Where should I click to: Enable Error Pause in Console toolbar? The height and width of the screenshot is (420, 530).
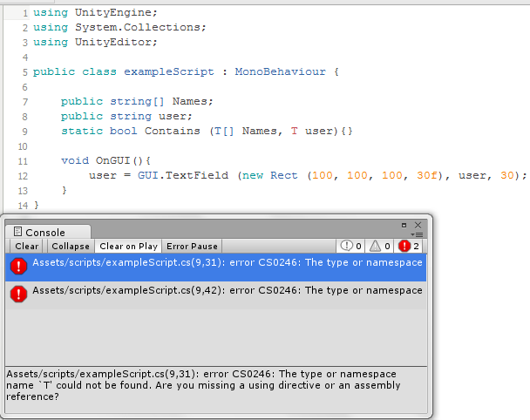click(192, 247)
